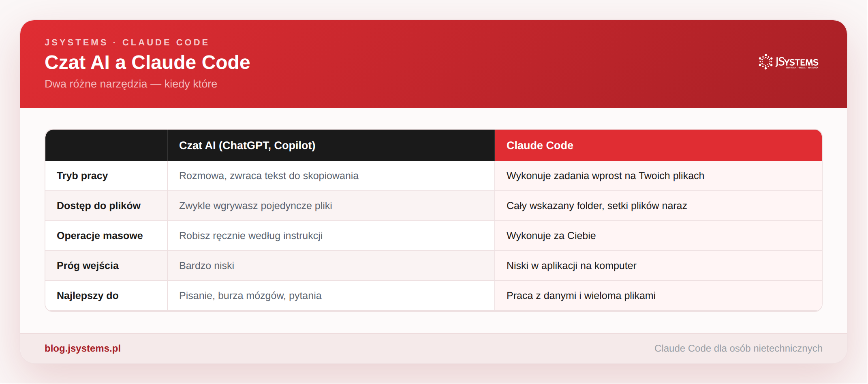868x384 pixels.
Task: Click footer text 'Claude Code dla osób nietechnicznych'
Action: (738, 348)
